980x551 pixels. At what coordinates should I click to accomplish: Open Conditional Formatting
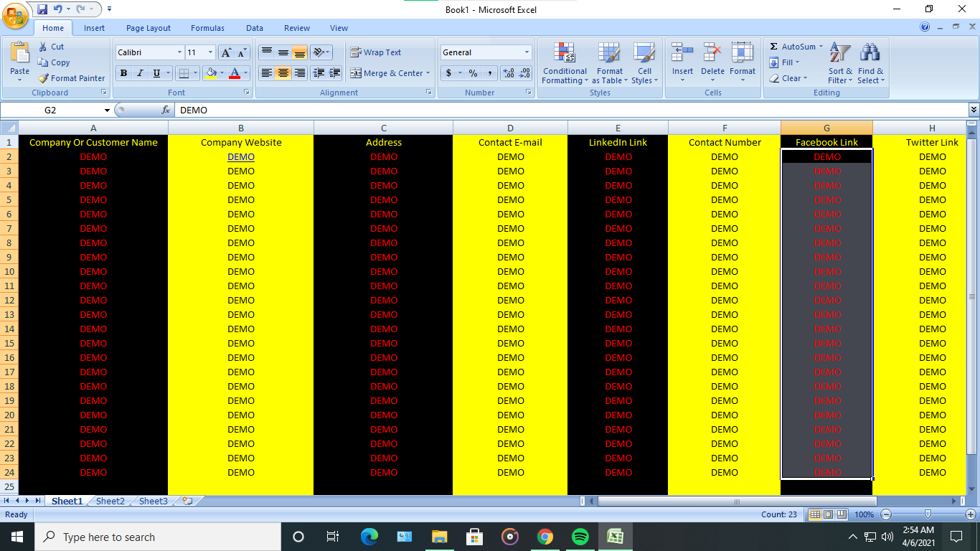click(564, 64)
